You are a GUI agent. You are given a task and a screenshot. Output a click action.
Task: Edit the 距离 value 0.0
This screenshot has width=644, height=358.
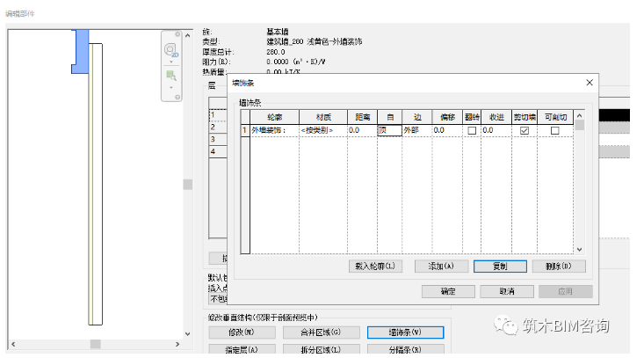pos(362,131)
